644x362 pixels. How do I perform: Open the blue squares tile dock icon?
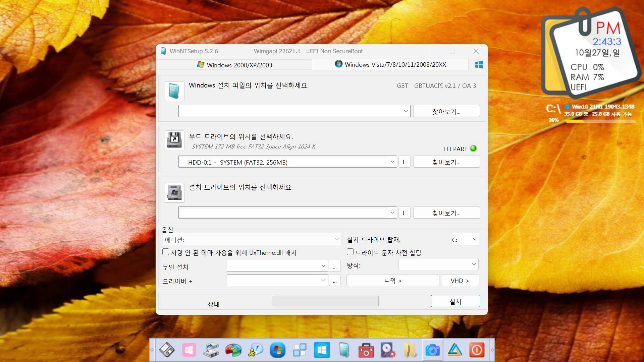pos(300,350)
